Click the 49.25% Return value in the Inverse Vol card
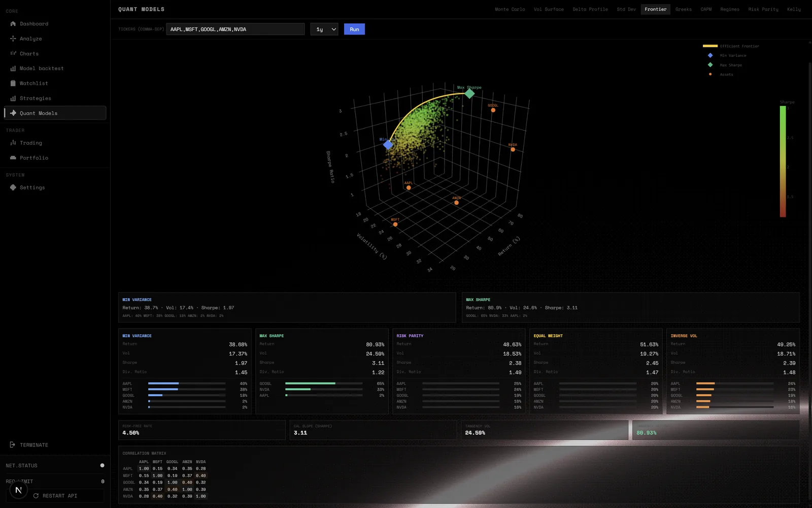The height and width of the screenshot is (508, 812). 786,344
